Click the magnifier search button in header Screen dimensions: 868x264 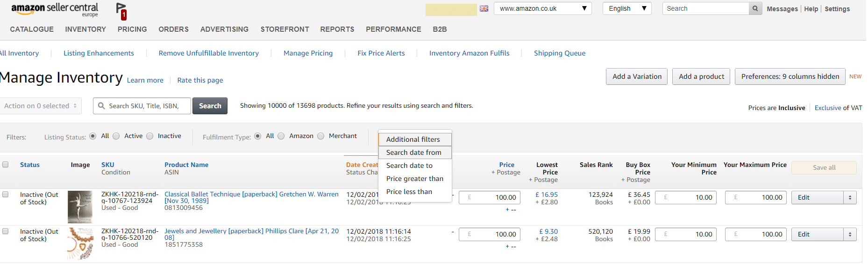point(755,8)
